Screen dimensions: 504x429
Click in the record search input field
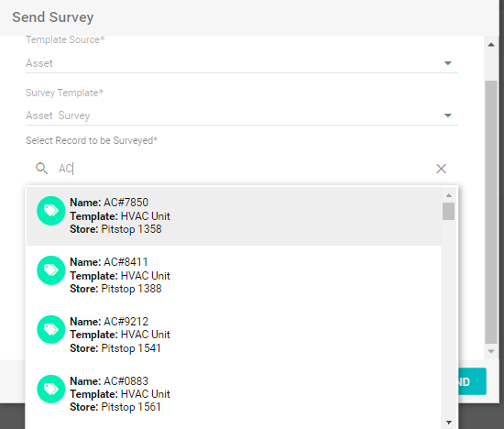[245, 169]
